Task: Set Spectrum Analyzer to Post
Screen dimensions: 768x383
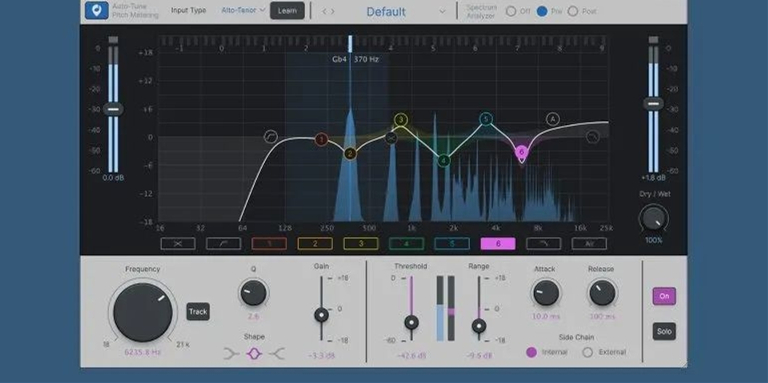Action: 573,11
